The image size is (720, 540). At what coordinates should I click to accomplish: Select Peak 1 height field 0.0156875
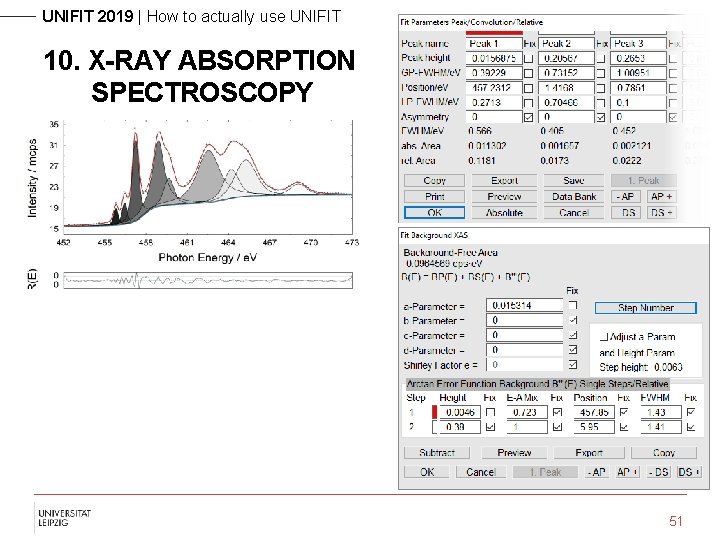tap(494, 58)
